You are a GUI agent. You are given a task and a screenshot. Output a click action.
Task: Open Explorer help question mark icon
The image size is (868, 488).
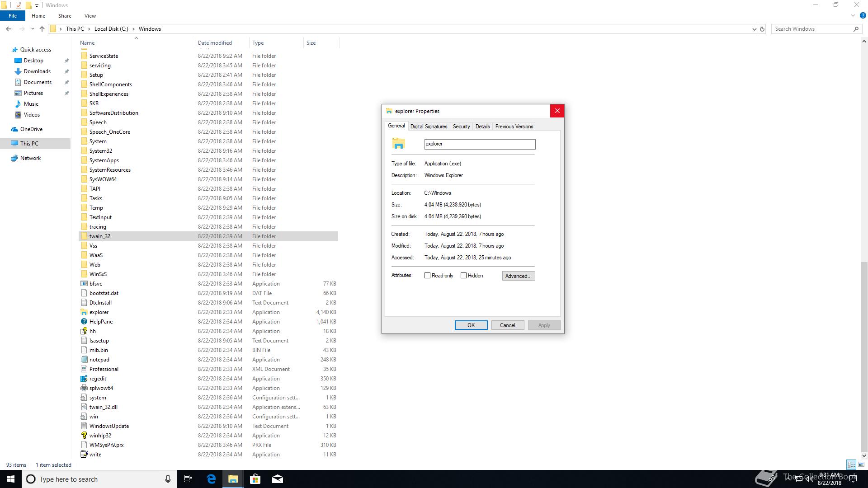(x=863, y=16)
